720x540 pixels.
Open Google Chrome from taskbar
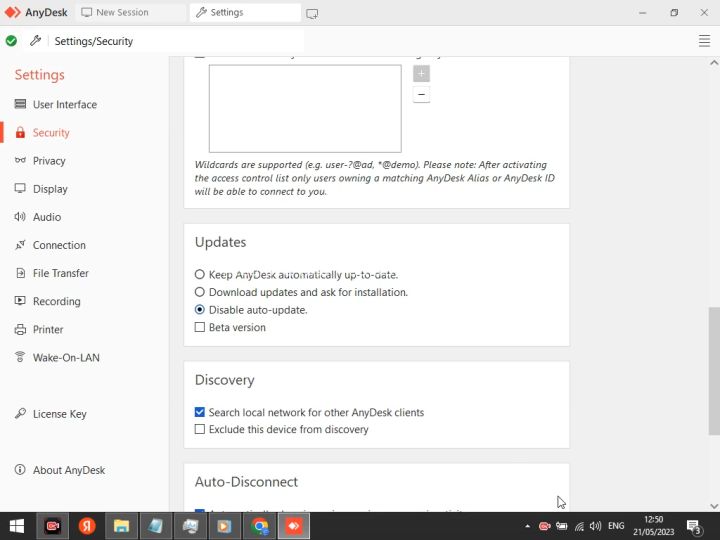259,526
